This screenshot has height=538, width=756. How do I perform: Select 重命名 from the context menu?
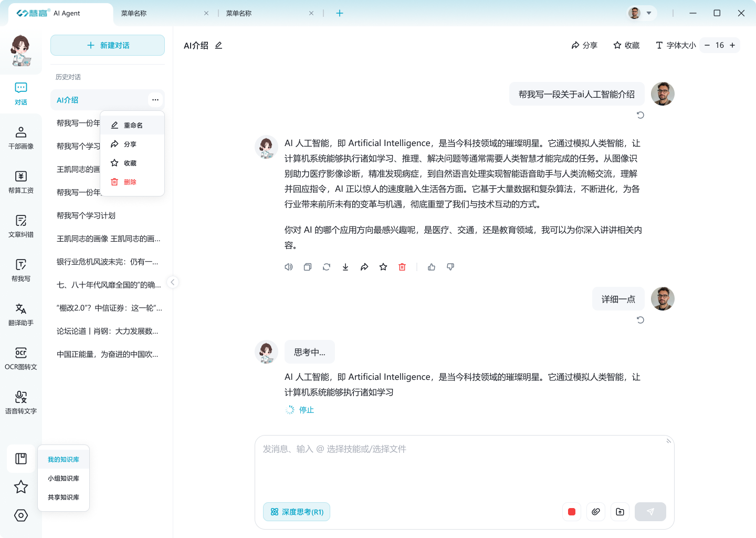pyautogui.click(x=132, y=125)
